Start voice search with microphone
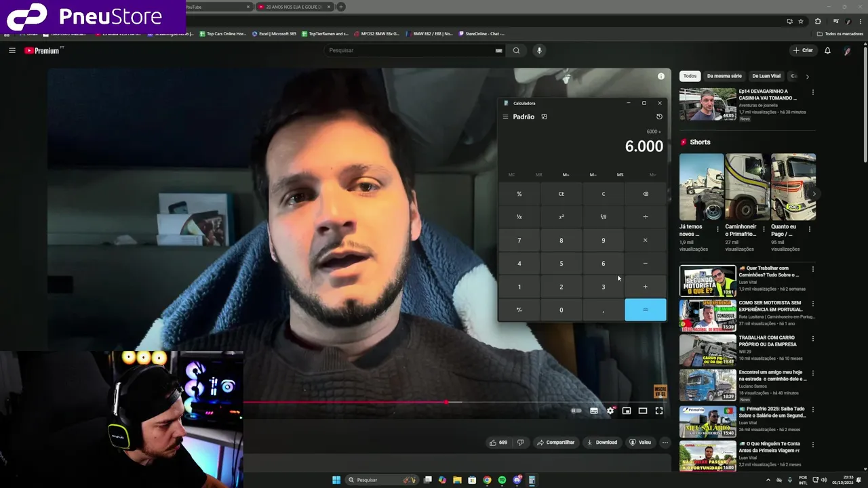 [539, 50]
